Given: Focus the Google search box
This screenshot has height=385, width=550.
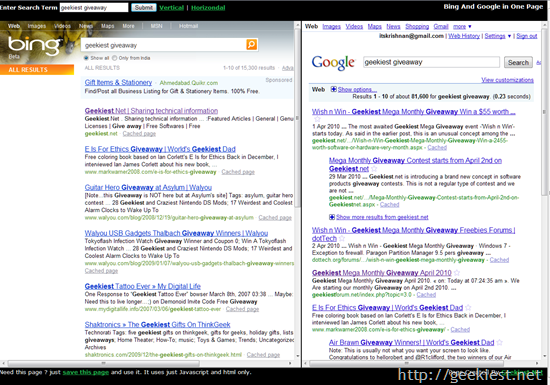Looking at the screenshot, I should (431, 62).
